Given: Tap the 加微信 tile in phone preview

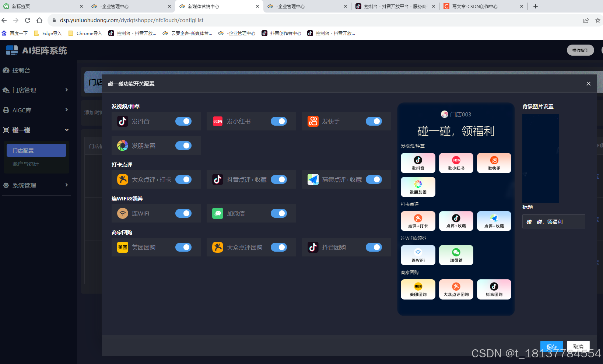Looking at the screenshot, I should point(456,255).
